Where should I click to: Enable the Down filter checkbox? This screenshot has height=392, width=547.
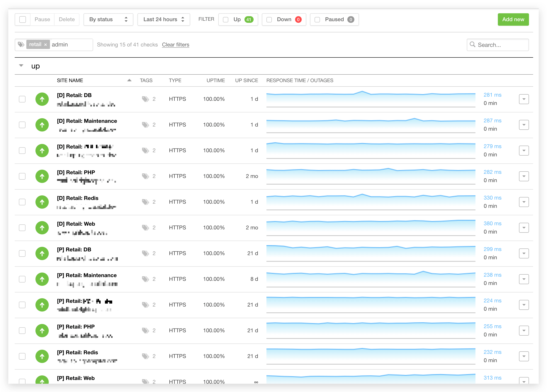[x=269, y=19]
